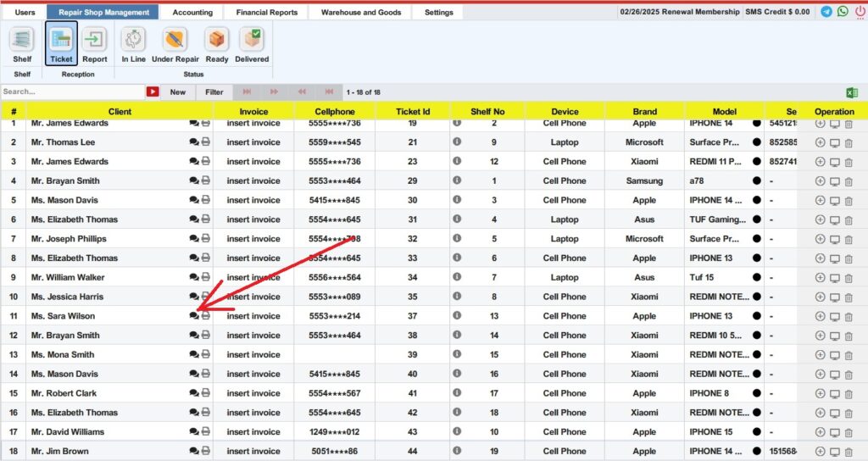Sort by the Client column header

click(x=120, y=111)
